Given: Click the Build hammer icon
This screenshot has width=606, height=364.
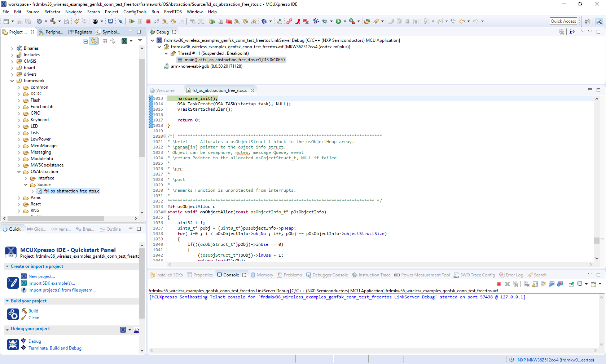Looking at the screenshot, I should pyautogui.click(x=53, y=22).
